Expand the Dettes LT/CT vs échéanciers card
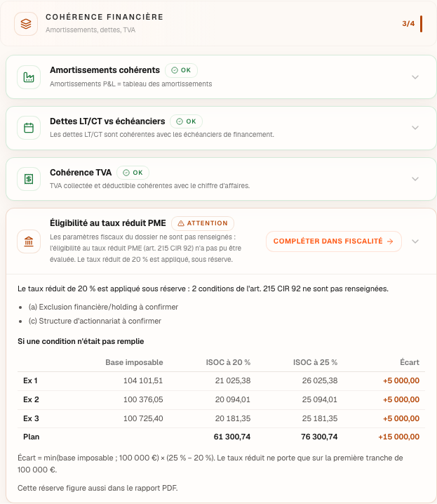Image resolution: width=437 pixels, height=504 pixels. tap(415, 128)
